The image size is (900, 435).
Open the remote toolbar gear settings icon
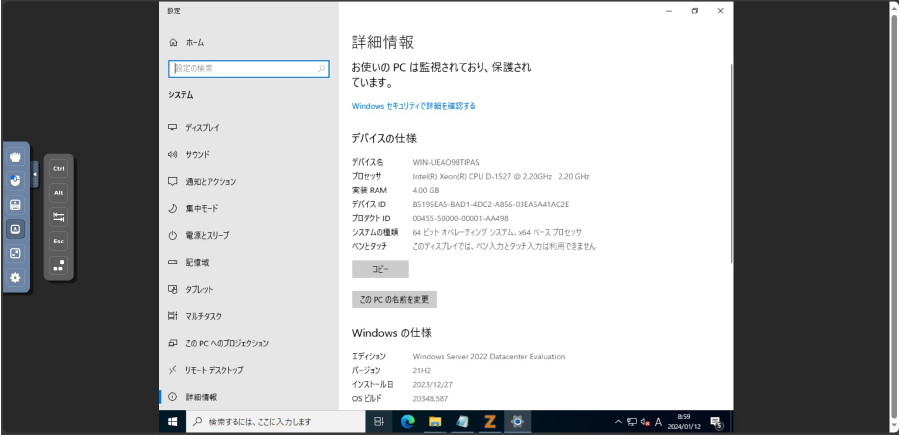16,278
